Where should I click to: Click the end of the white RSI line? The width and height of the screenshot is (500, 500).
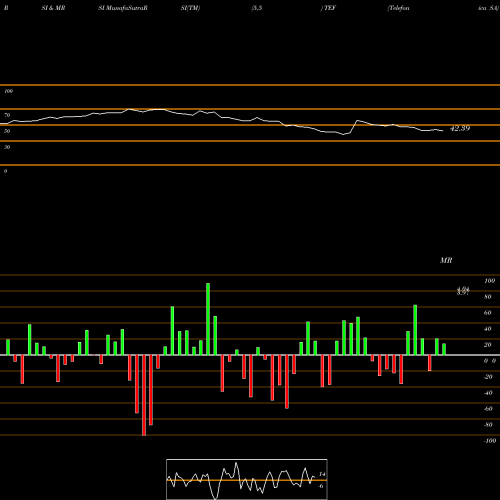click(x=443, y=131)
